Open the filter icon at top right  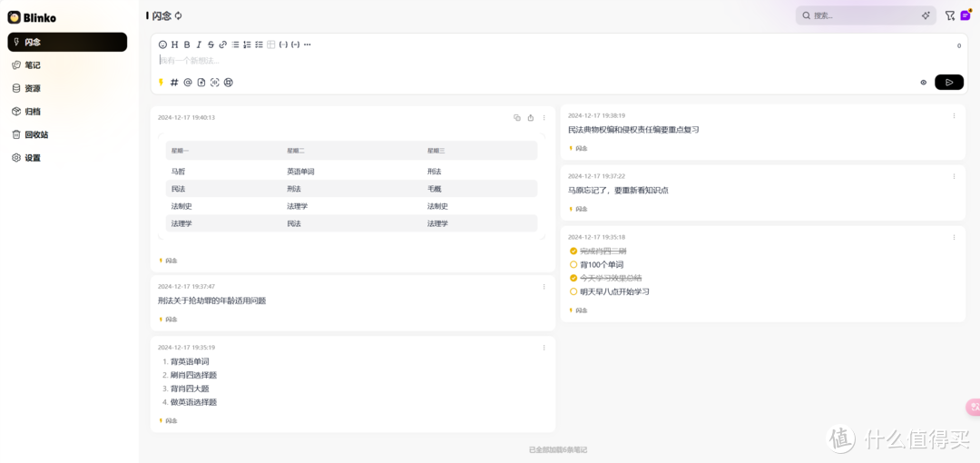coord(950,15)
